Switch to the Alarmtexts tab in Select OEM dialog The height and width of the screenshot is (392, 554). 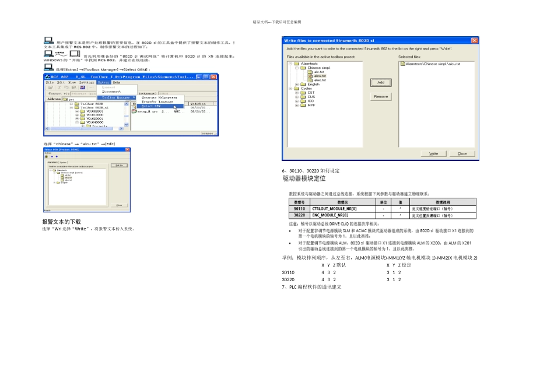point(52,162)
